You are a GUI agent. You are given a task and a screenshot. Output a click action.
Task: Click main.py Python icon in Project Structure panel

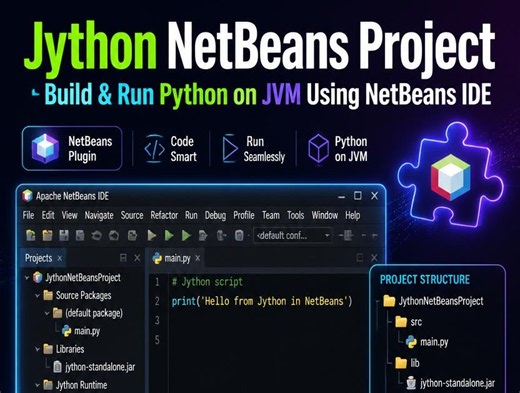(x=411, y=342)
